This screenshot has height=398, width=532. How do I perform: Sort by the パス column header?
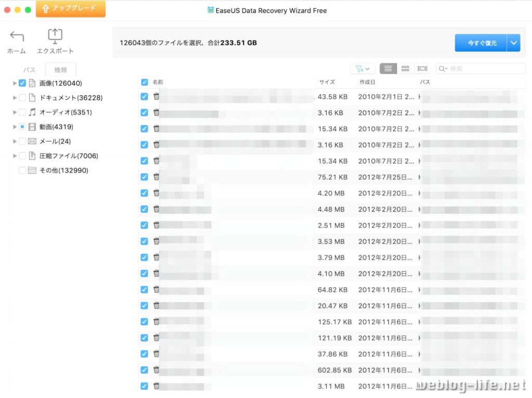pos(425,82)
